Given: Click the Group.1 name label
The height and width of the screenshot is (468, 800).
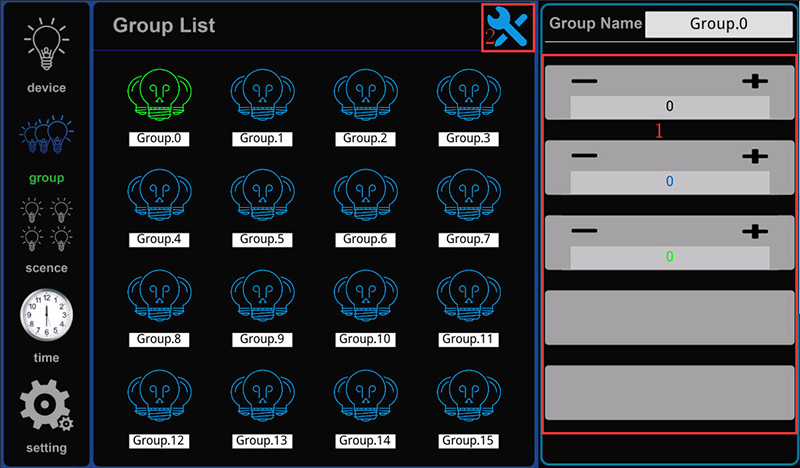Looking at the screenshot, I should point(262,139).
